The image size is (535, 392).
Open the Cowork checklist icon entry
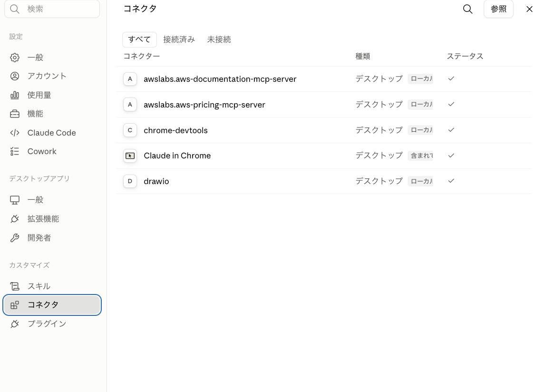click(x=52, y=151)
